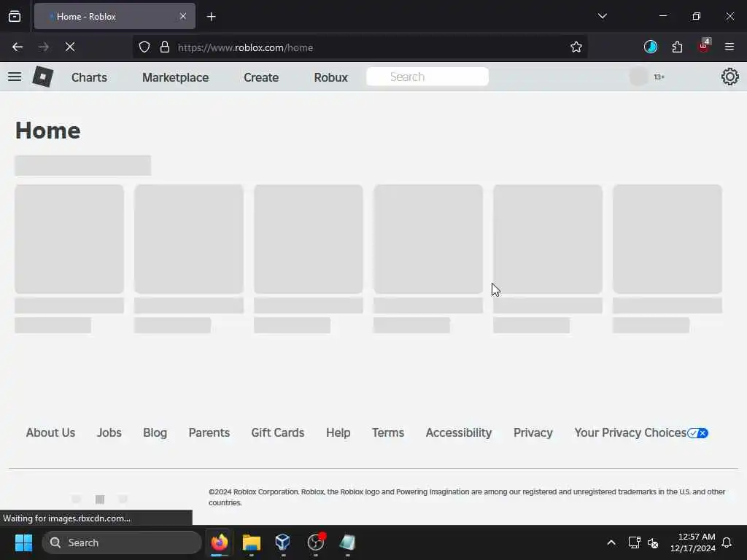Open Firefox View icon at tab bar left

click(x=15, y=17)
